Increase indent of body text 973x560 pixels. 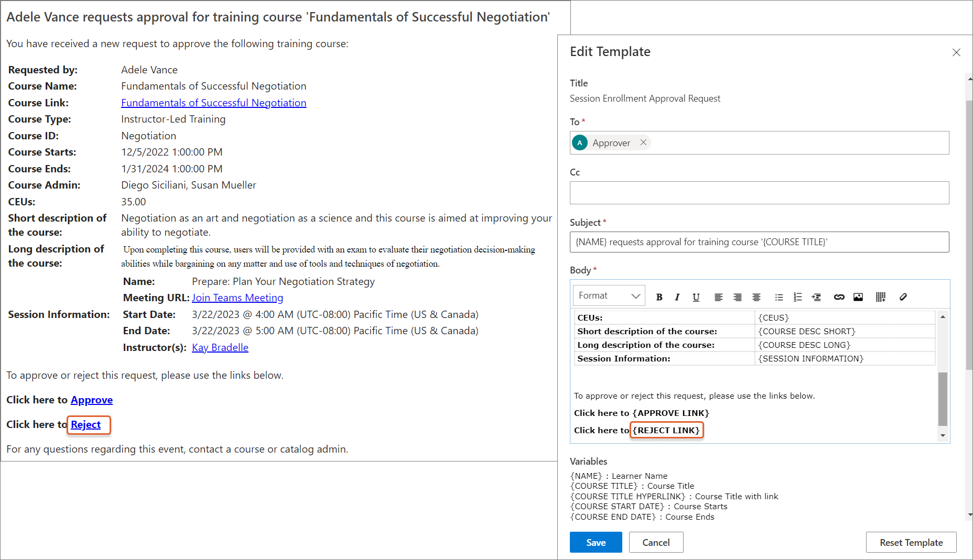click(x=816, y=297)
